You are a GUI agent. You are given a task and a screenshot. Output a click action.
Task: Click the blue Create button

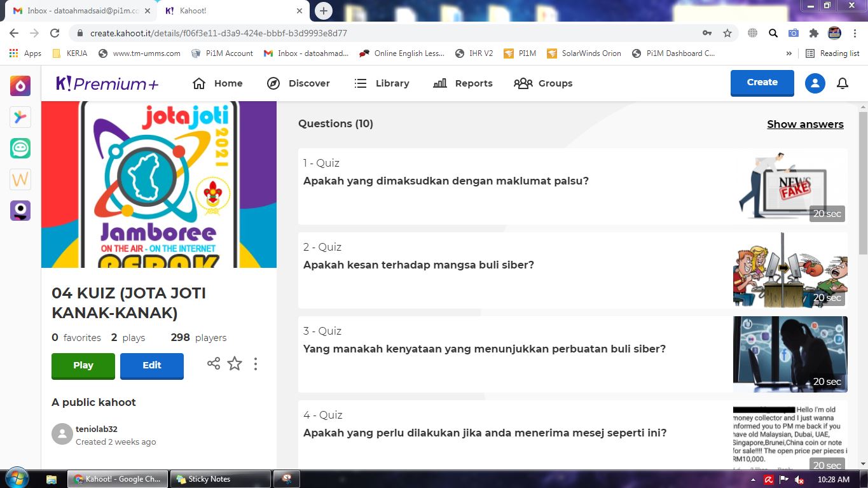[x=762, y=83]
